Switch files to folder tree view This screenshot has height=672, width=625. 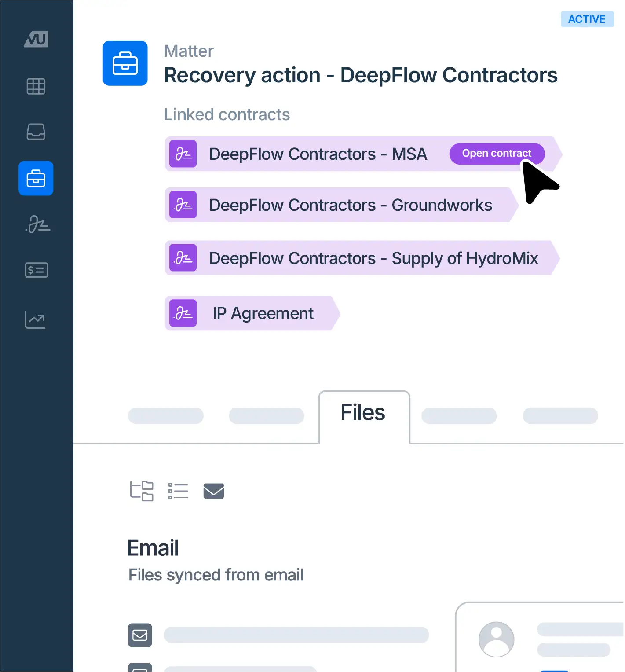(x=142, y=491)
